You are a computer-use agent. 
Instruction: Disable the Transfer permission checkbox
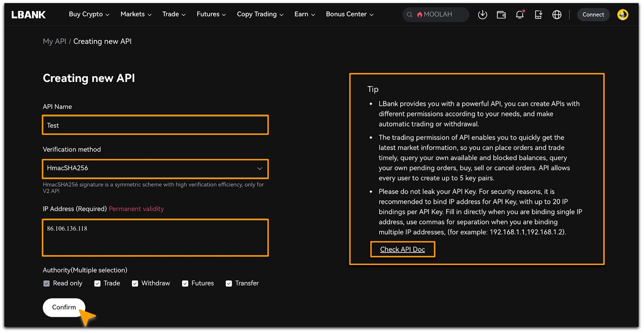[229, 284]
